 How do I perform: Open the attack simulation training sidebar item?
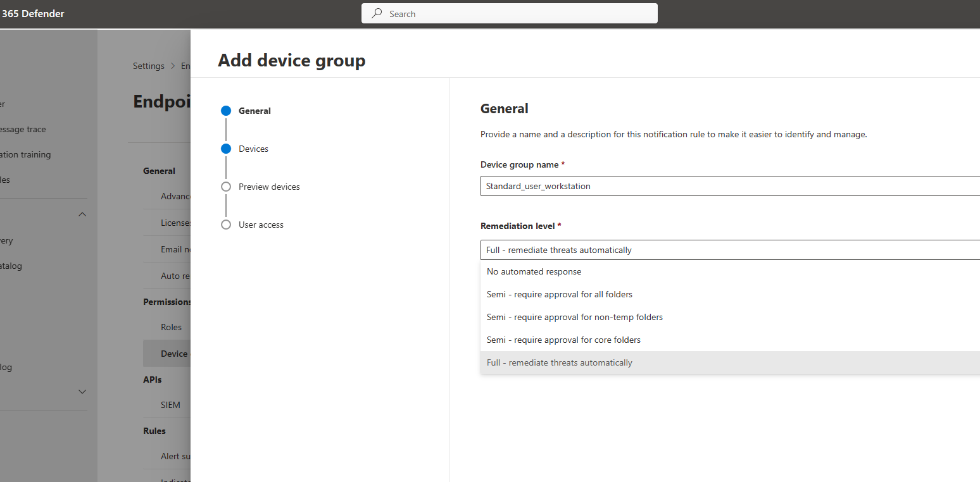click(x=25, y=154)
